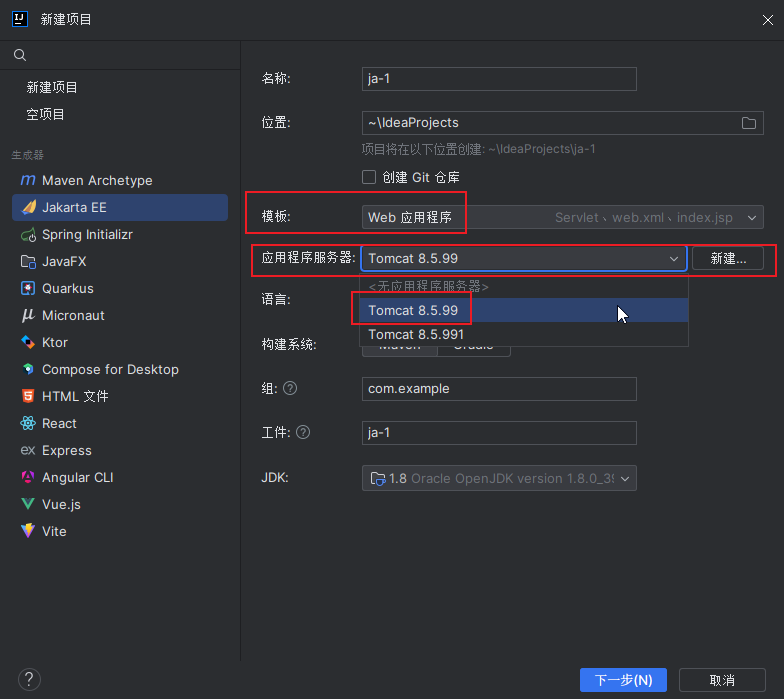Open dialog help question mark button

point(29,680)
